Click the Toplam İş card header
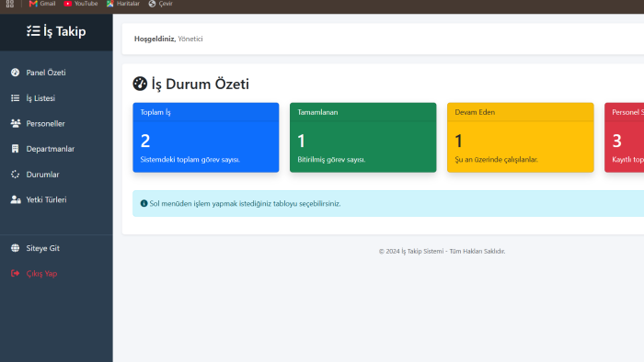The height and width of the screenshot is (362, 644). pos(206,112)
